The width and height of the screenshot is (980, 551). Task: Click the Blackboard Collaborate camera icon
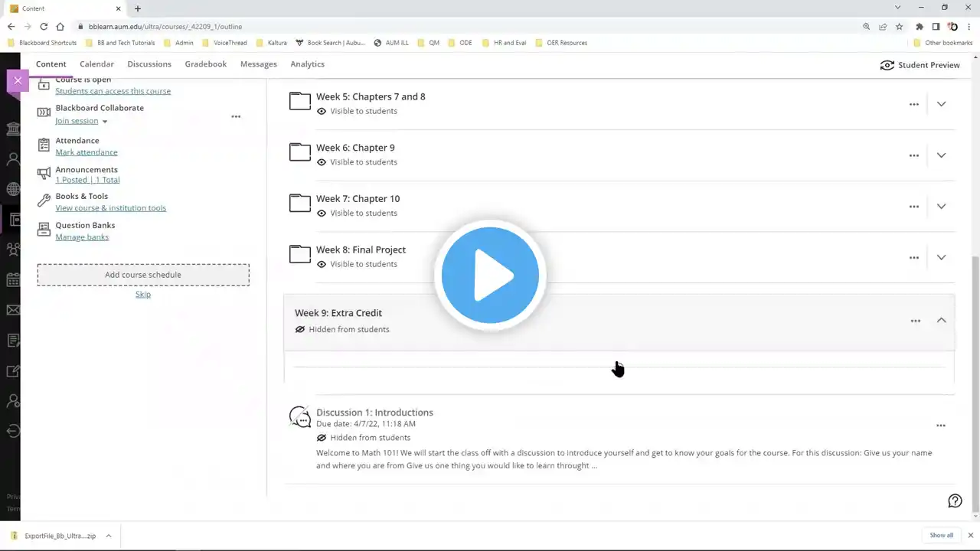(x=44, y=112)
